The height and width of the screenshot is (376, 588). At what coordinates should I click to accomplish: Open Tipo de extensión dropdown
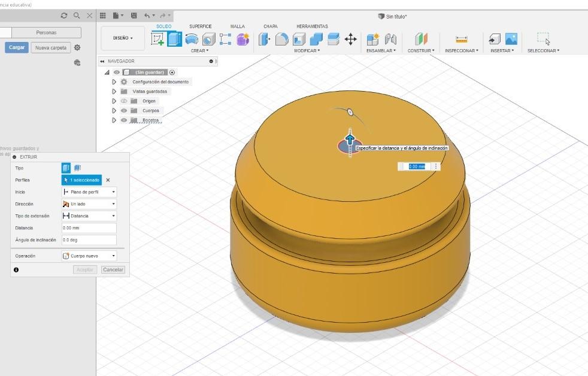(89, 216)
